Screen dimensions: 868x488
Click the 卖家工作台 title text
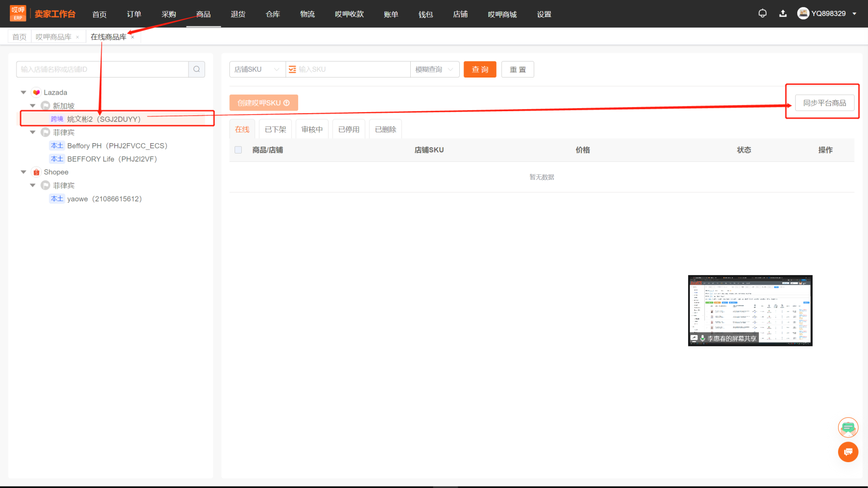(x=55, y=14)
